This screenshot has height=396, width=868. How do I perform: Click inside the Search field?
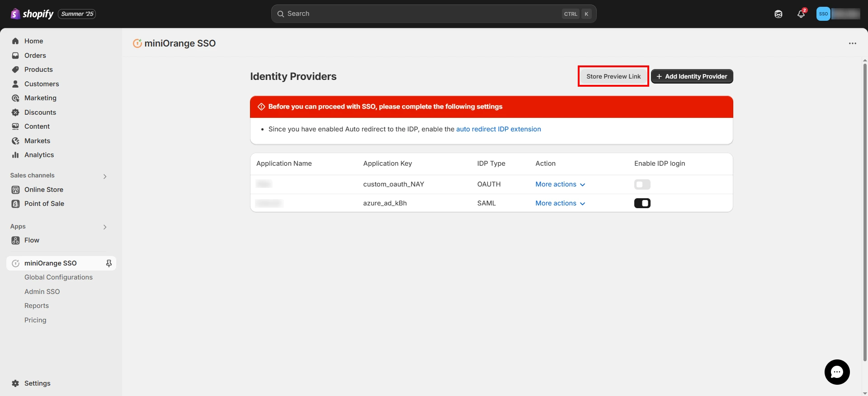pyautogui.click(x=434, y=14)
